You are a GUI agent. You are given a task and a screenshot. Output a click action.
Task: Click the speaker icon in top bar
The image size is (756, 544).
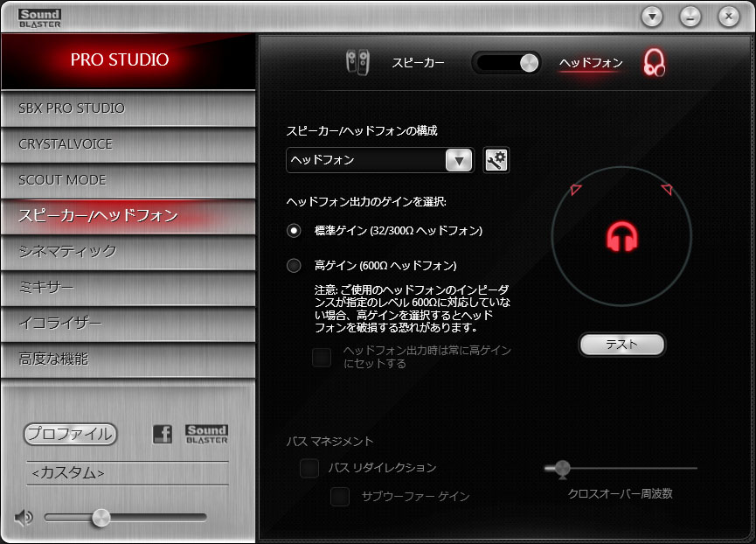[x=357, y=62]
